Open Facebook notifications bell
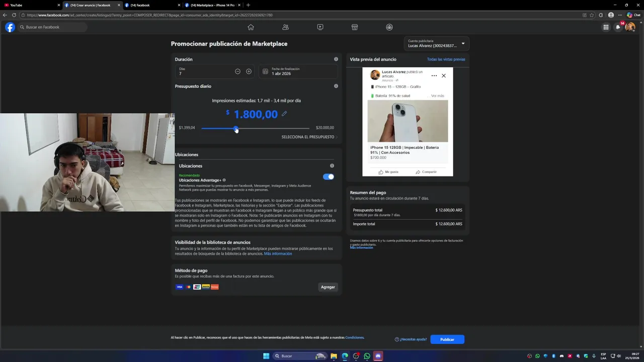The image size is (644, 362). (618, 27)
